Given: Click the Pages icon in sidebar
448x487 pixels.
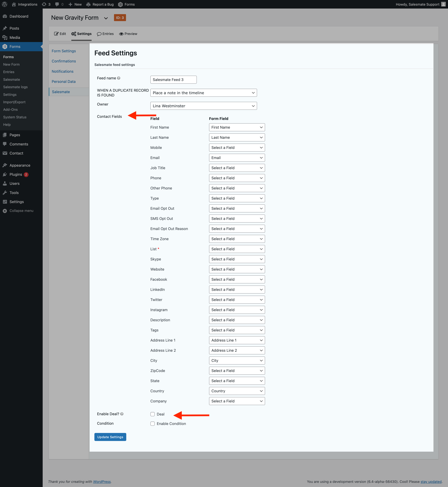Looking at the screenshot, I should (x=5, y=135).
